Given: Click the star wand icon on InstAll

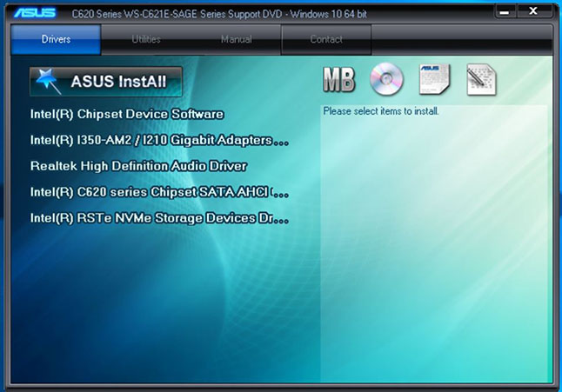Looking at the screenshot, I should [x=47, y=81].
